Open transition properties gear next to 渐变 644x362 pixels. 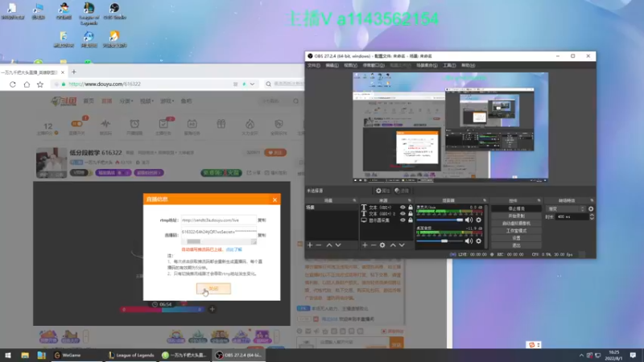[x=591, y=209]
